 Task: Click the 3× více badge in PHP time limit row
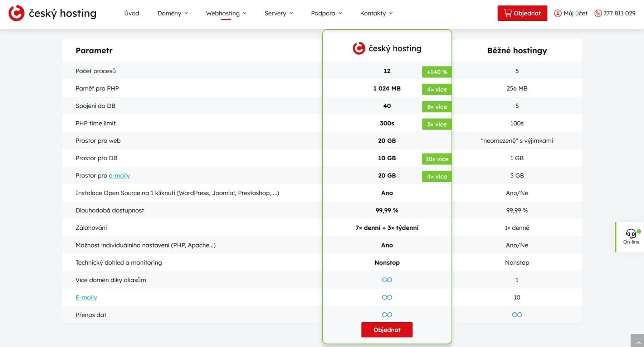(x=437, y=124)
